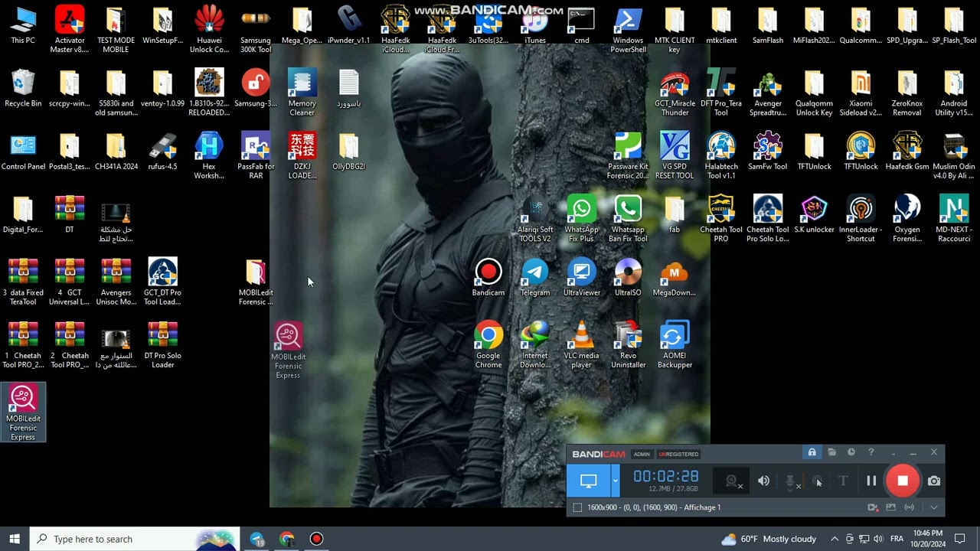Toggle Bandicam speaker sound recording
980x551 pixels.
763,481
